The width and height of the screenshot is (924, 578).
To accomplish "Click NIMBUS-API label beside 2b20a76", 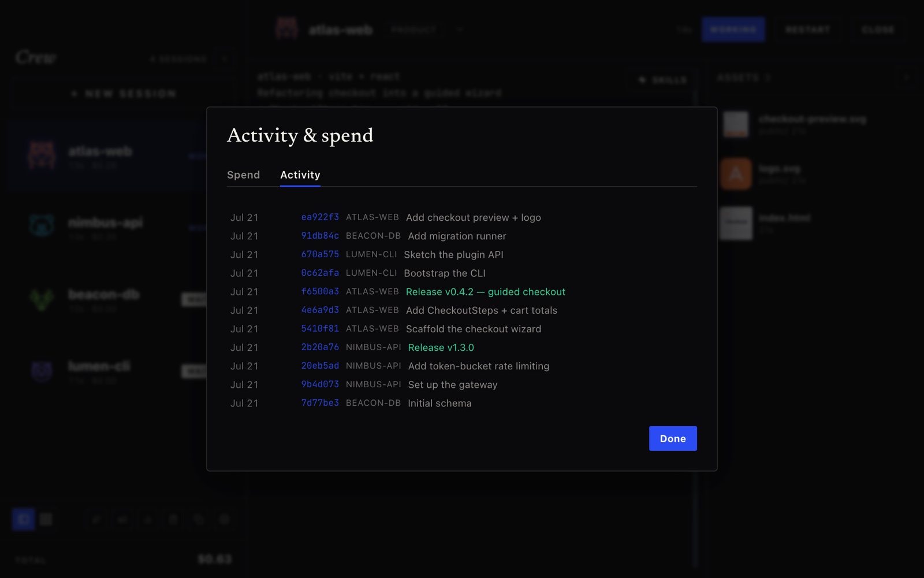I will pos(373,347).
